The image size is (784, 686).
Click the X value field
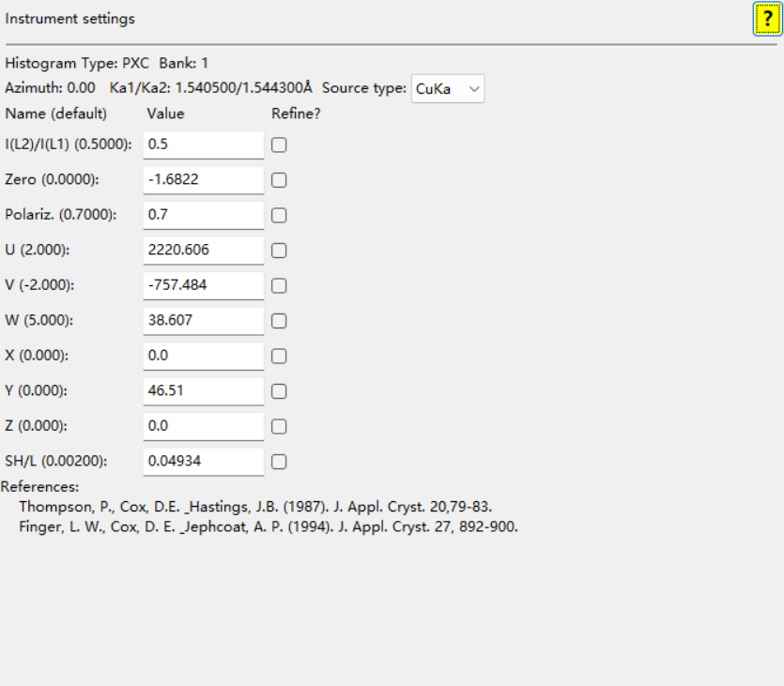(204, 357)
